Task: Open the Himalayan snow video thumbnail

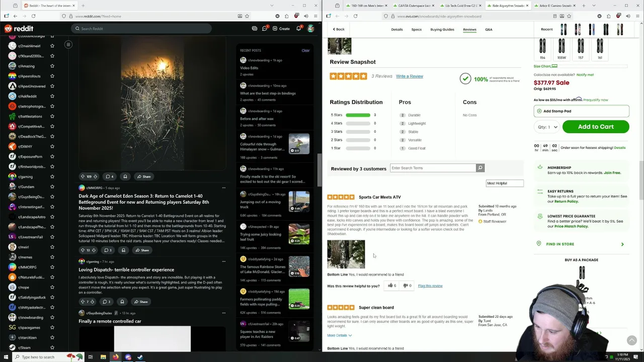Action: click(x=299, y=144)
